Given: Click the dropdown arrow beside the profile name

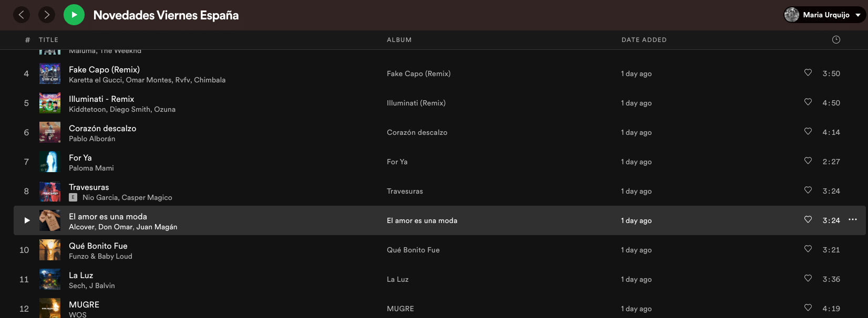Looking at the screenshot, I should pos(858,15).
